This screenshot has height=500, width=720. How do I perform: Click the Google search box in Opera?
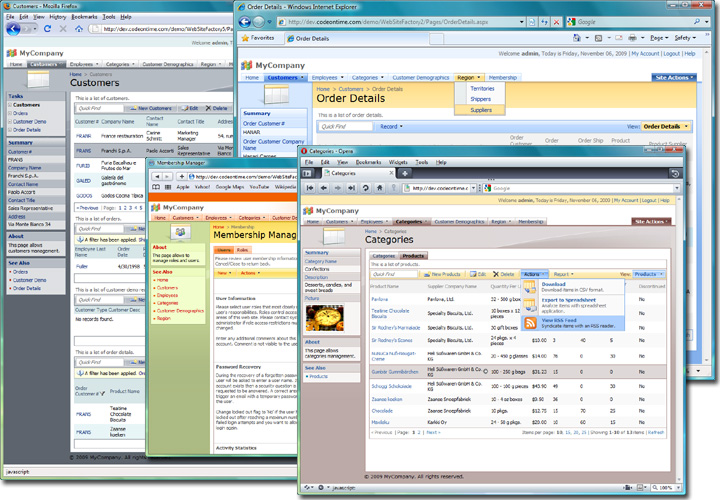(582, 188)
